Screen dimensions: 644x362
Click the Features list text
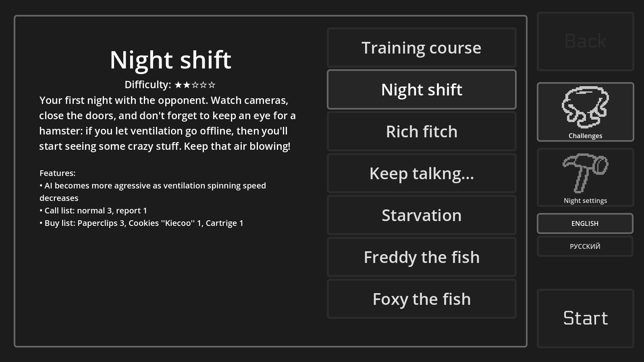pos(57,173)
